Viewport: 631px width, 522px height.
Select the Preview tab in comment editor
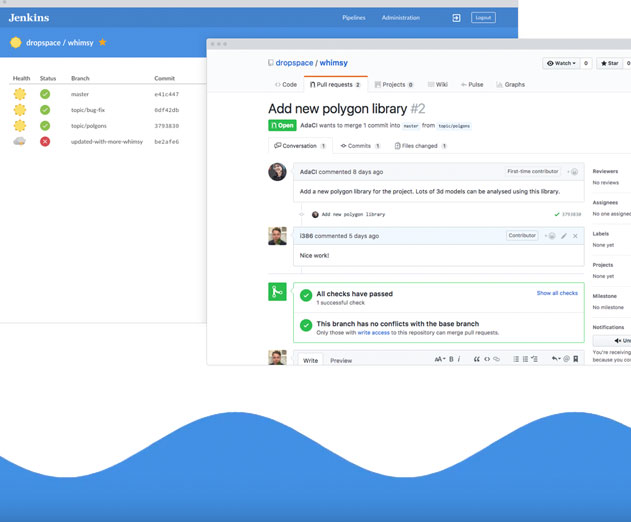[x=341, y=361]
